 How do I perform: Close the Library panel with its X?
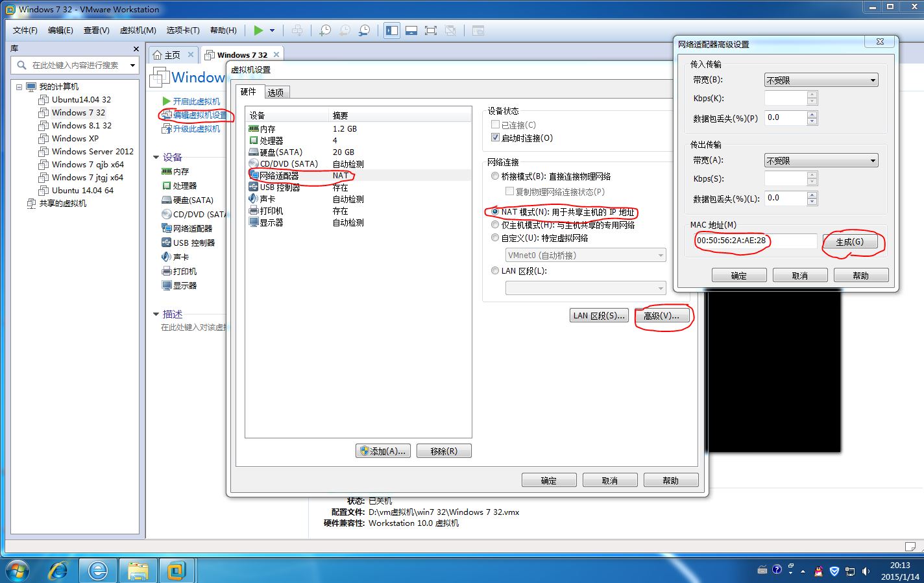pyautogui.click(x=136, y=49)
